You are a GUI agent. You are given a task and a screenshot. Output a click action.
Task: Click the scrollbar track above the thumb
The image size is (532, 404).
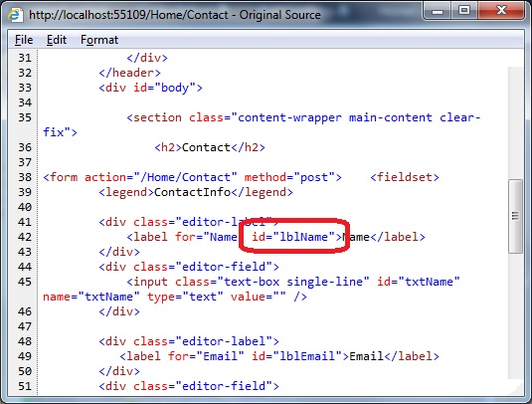click(515, 123)
